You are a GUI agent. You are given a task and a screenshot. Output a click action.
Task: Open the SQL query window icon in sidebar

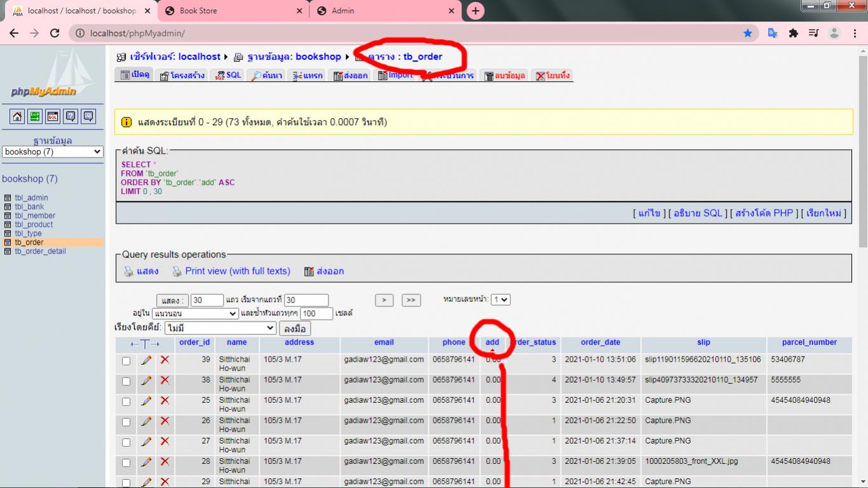[53, 116]
